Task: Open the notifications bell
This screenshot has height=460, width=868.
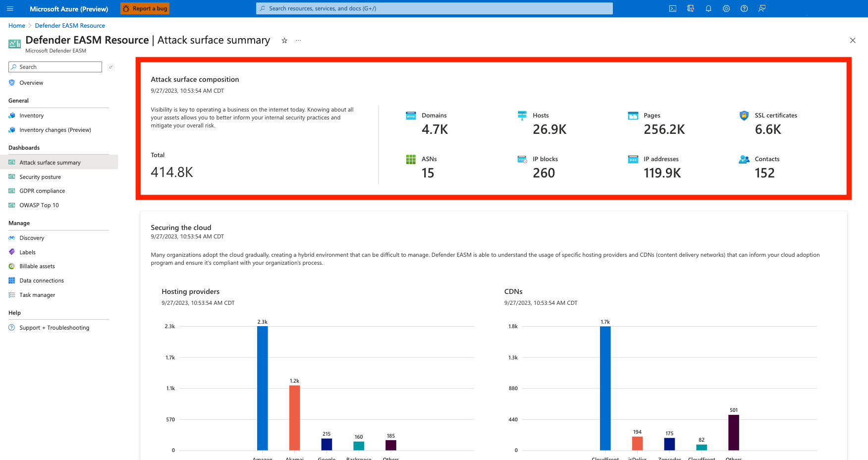Action: point(708,8)
